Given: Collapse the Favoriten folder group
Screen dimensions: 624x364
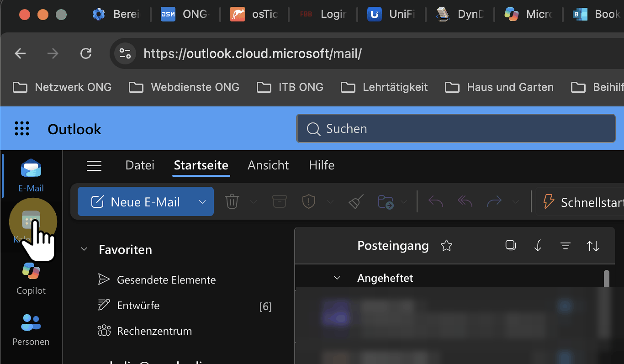Looking at the screenshot, I should 84,249.
